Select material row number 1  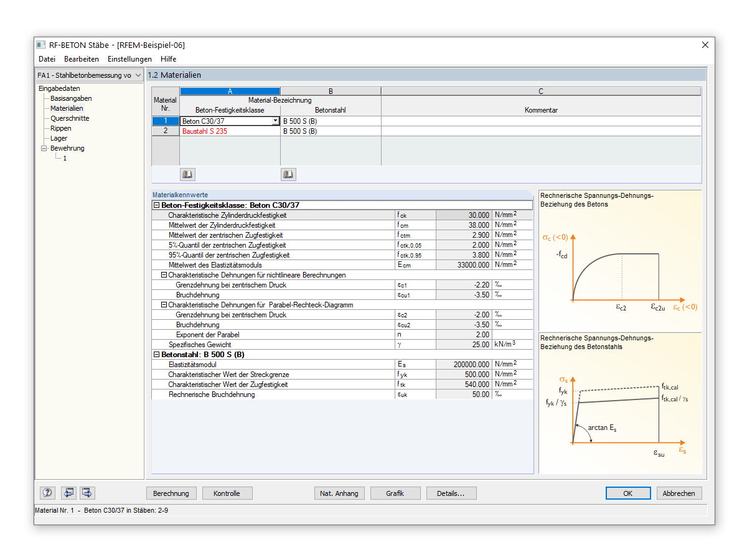166,121
